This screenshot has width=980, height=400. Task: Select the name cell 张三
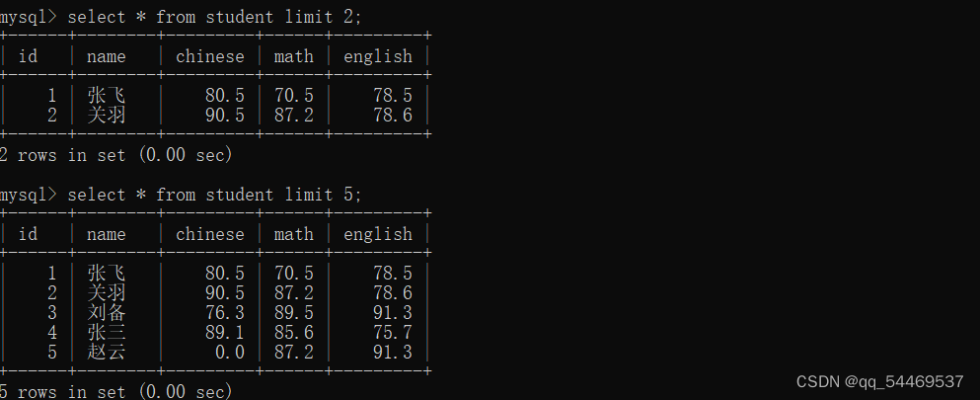click(107, 332)
